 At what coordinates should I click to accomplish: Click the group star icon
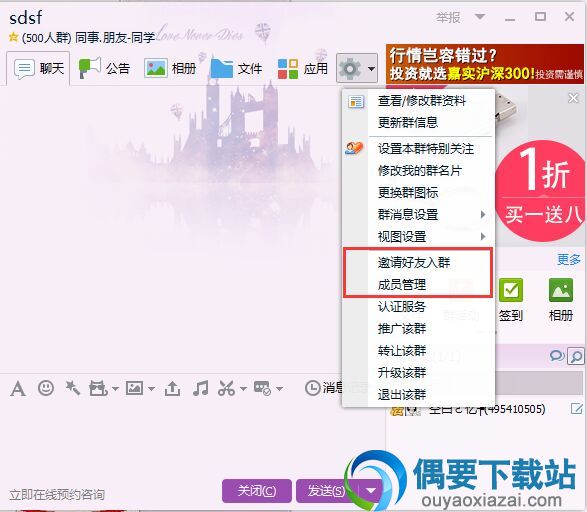pos(13,37)
